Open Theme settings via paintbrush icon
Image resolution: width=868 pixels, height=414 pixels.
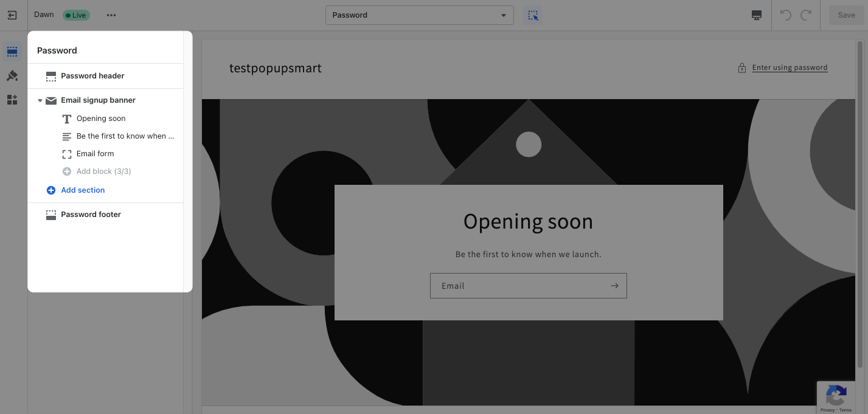12,75
